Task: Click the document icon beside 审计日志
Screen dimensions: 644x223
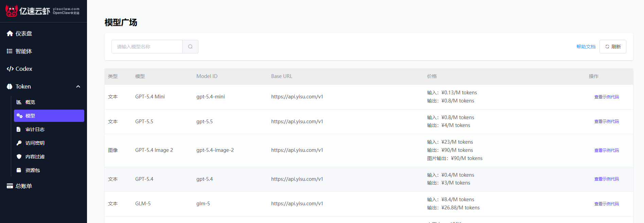Action: tap(19, 129)
